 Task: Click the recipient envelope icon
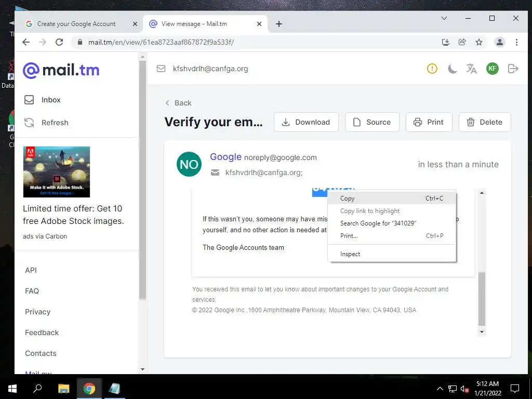(215, 172)
